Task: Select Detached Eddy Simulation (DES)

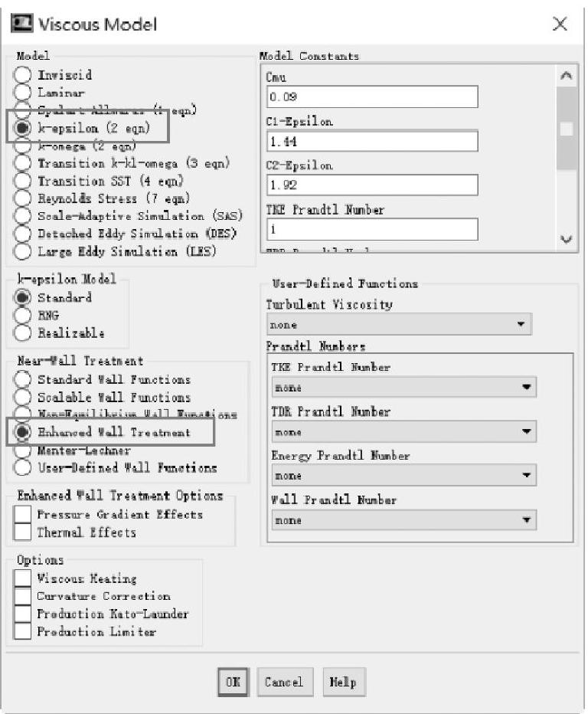Action: click(22, 234)
